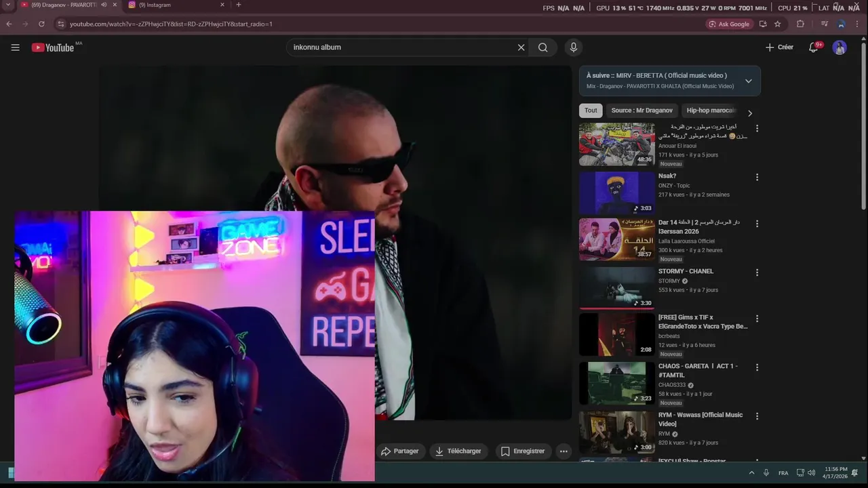
Task: Open options for CHAOS - GARETA video
Action: pos(757,367)
